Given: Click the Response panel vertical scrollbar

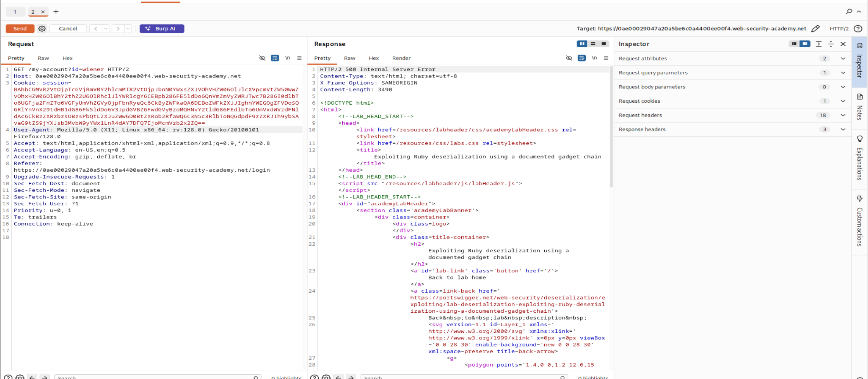Looking at the screenshot, I should pyautogui.click(x=611, y=127).
